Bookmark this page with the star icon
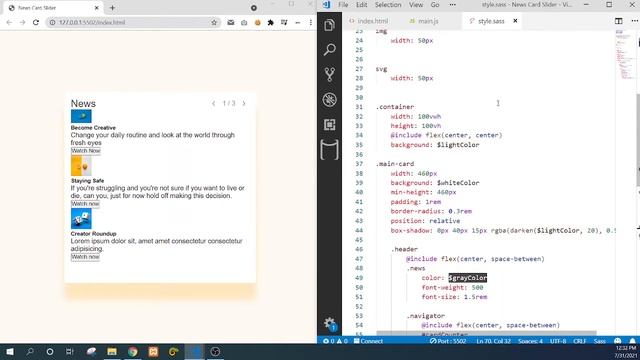 click(x=214, y=22)
